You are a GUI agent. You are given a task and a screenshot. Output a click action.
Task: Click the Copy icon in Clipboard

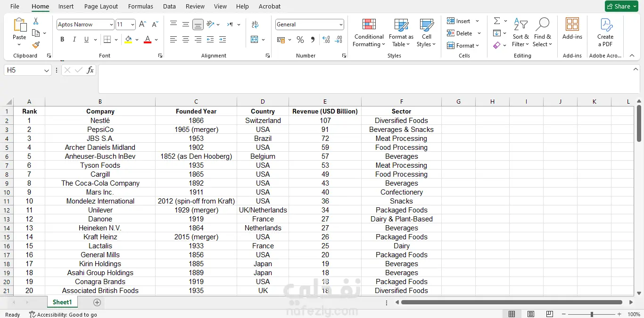[36, 33]
